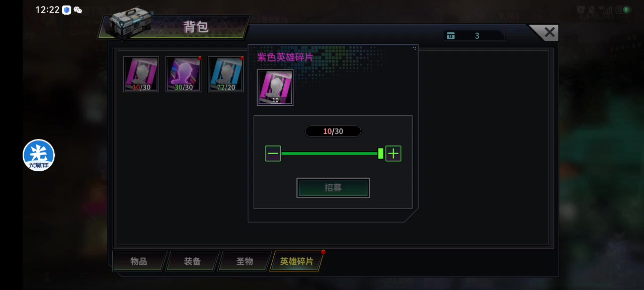Increase quantity with the plus button
Image resolution: width=644 pixels, height=290 pixels.
tap(393, 153)
